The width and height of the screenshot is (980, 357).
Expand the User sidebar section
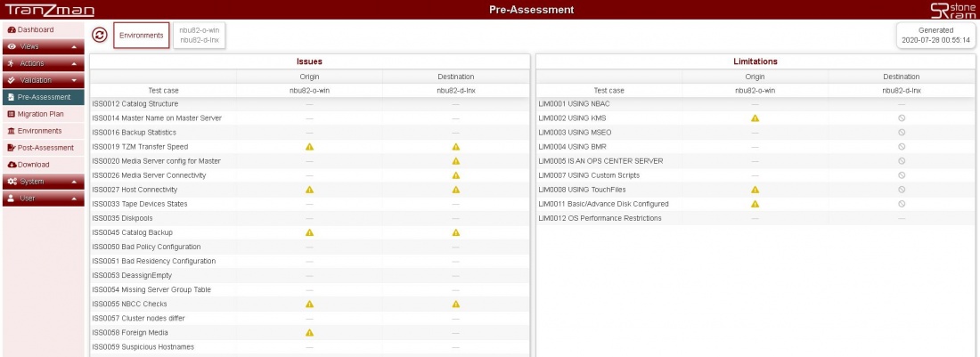click(43, 199)
